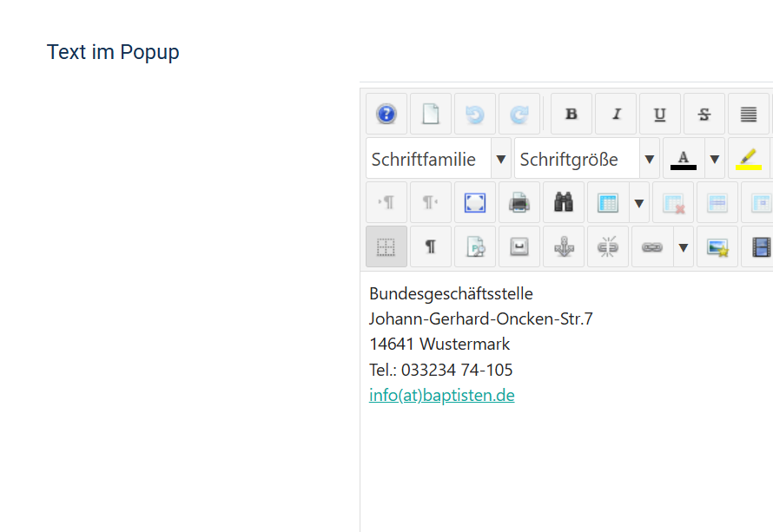Open the print preview
The height and width of the screenshot is (532, 773).
(519, 201)
